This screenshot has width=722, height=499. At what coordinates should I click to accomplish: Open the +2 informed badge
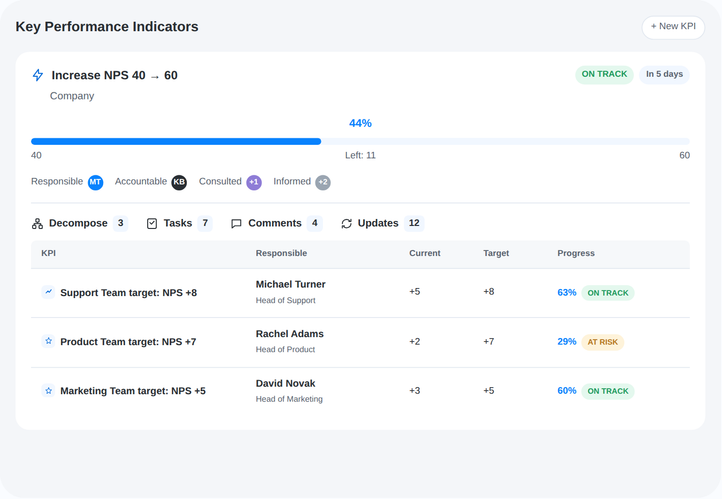click(x=323, y=182)
